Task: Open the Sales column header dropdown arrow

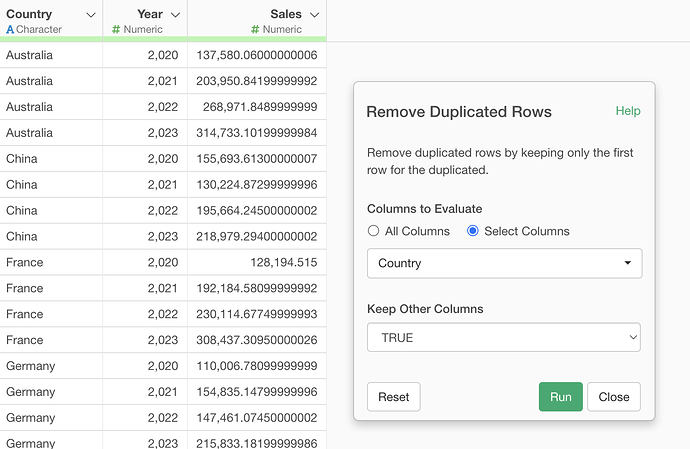Action: click(315, 15)
